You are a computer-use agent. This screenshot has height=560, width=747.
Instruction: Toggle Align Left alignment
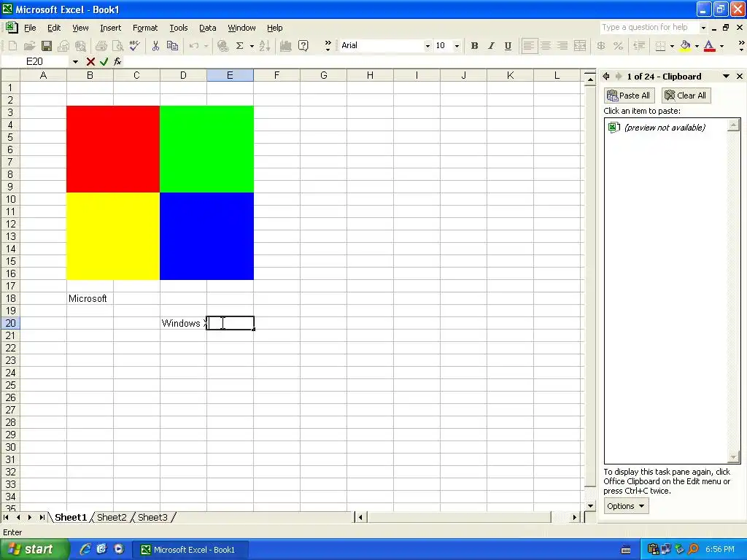pos(529,46)
